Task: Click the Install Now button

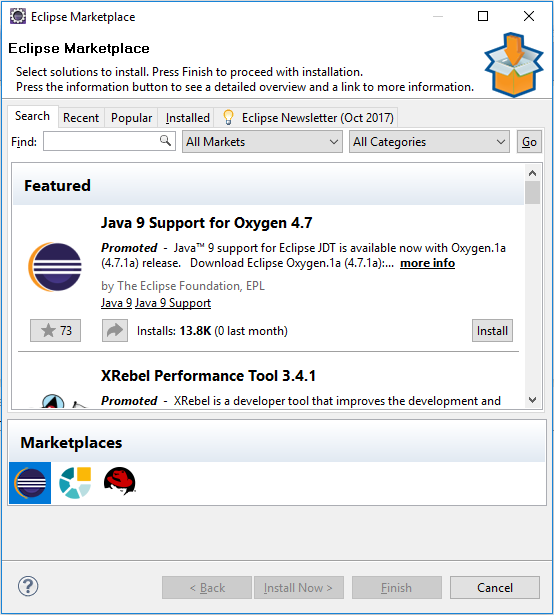Action: (x=299, y=588)
